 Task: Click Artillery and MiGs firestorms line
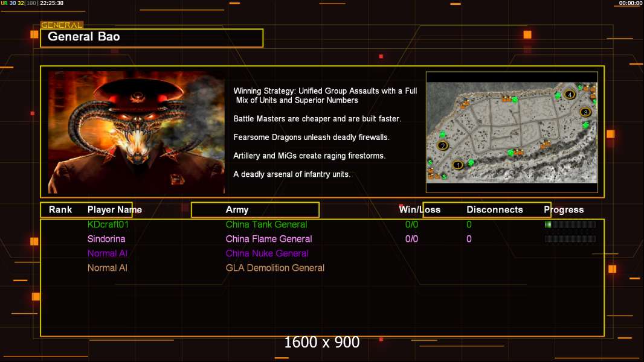click(309, 156)
